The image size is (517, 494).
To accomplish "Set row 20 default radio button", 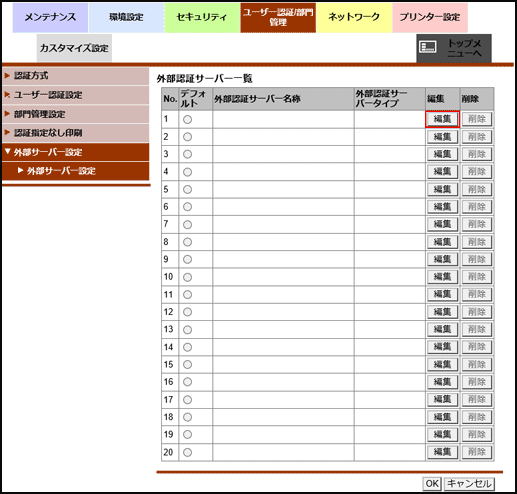I will (x=187, y=452).
